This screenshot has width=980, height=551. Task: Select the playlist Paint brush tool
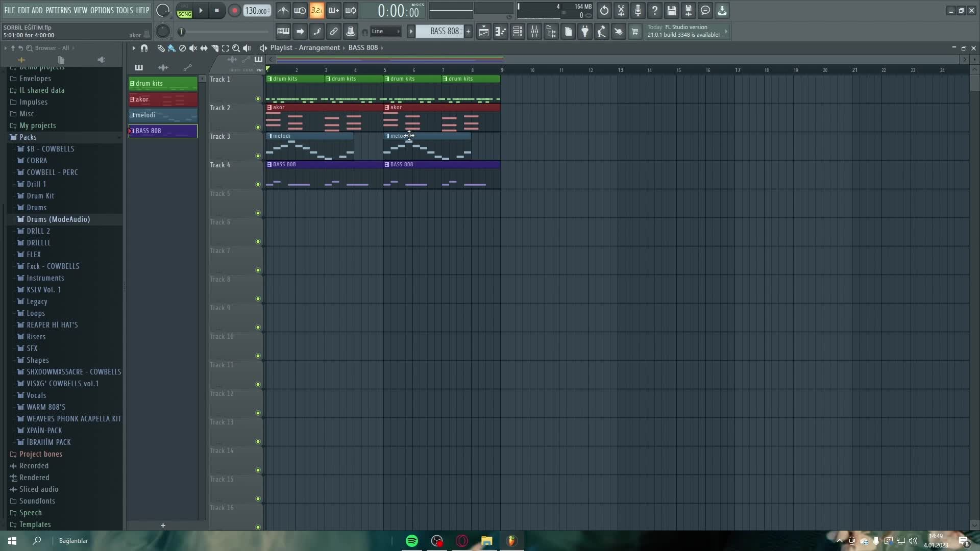(x=171, y=48)
